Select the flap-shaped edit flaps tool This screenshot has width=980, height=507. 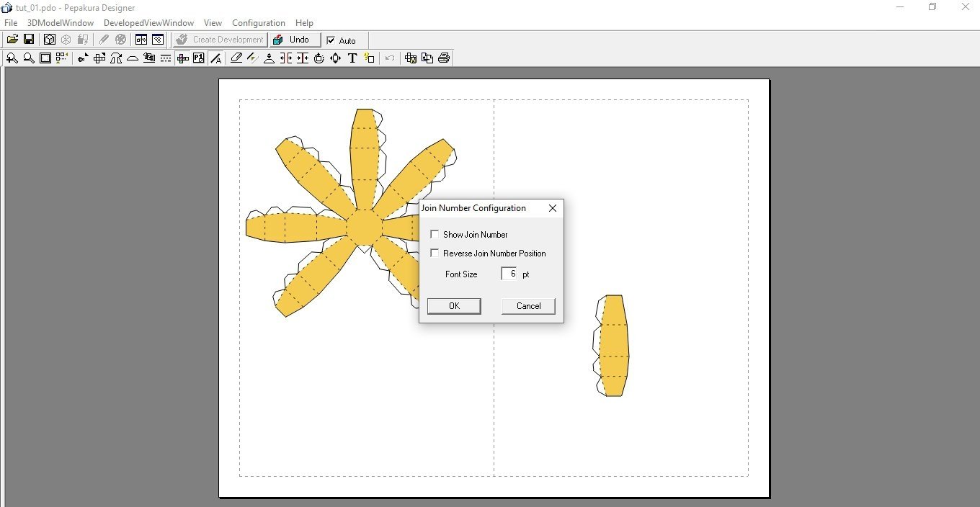(x=133, y=58)
